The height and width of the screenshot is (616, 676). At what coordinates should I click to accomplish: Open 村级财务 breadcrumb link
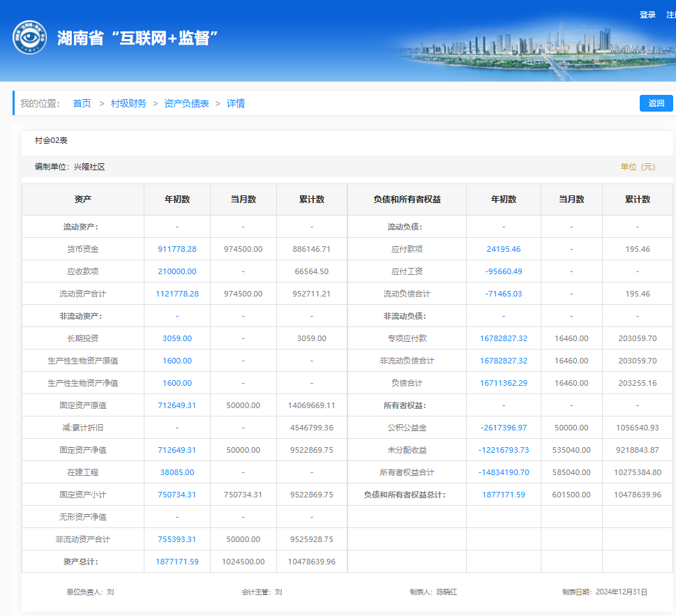(128, 103)
